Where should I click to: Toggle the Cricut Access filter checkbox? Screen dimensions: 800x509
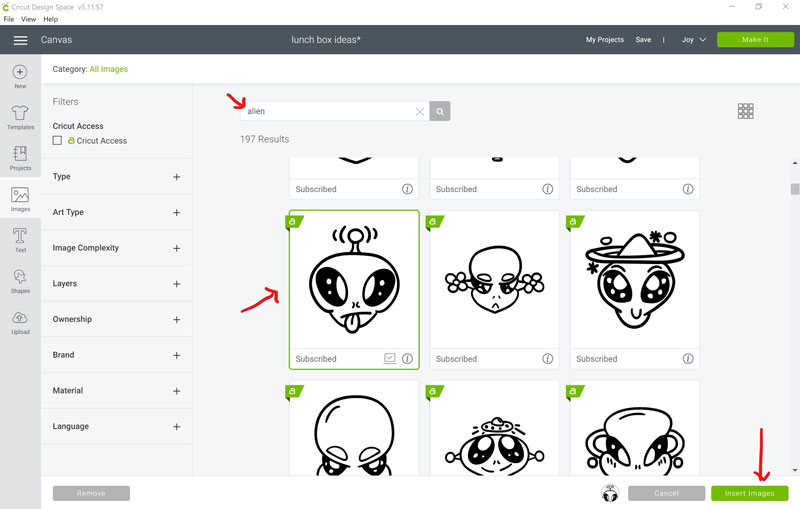57,140
